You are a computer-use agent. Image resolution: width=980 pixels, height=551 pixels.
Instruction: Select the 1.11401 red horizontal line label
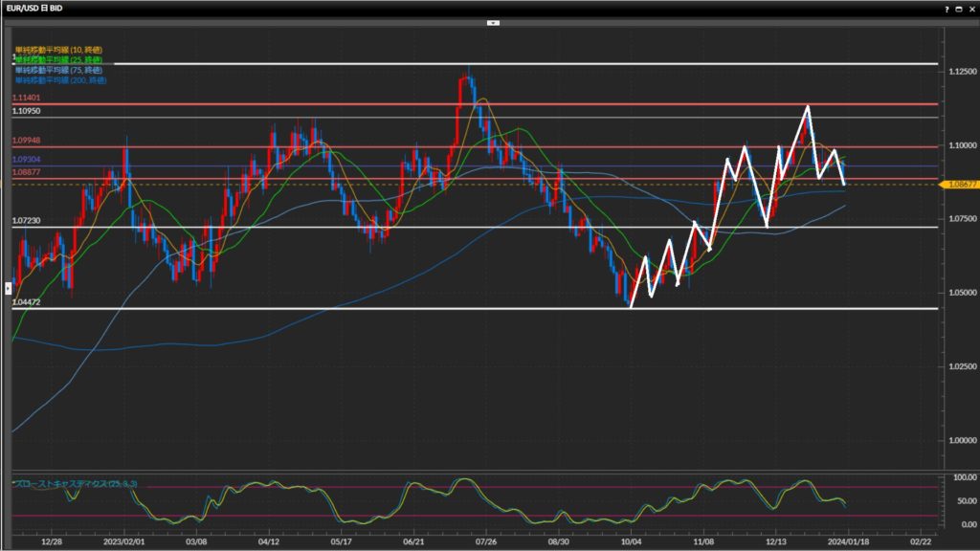tap(26, 99)
